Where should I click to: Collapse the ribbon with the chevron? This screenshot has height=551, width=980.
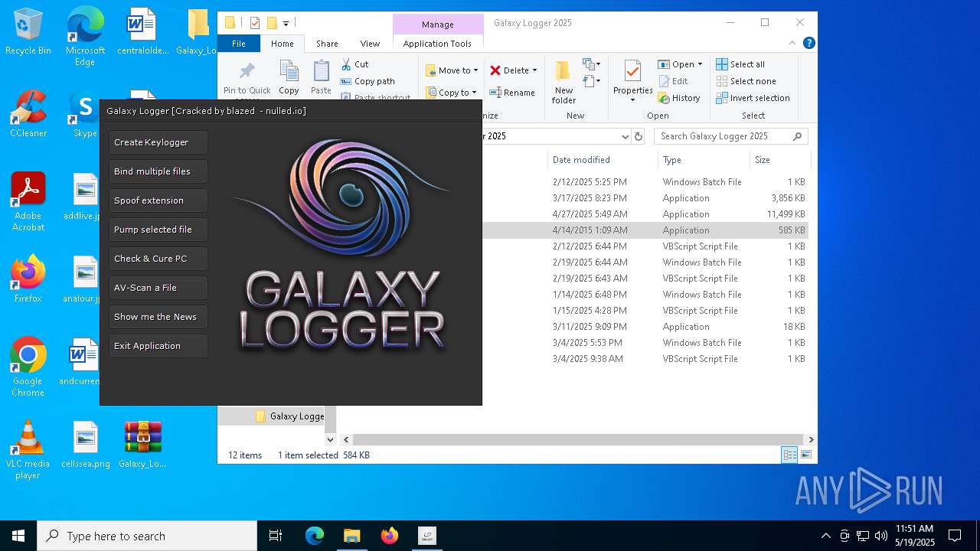click(x=793, y=44)
